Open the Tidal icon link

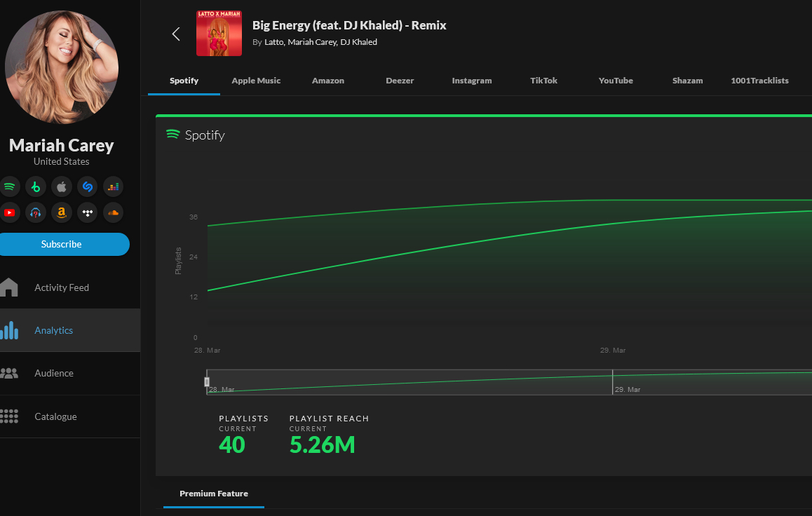[x=88, y=212]
